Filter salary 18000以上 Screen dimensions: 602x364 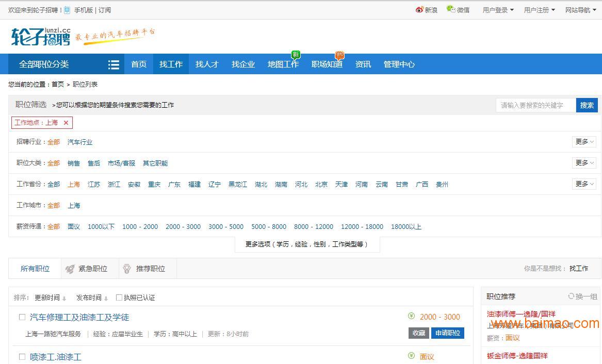(406, 227)
